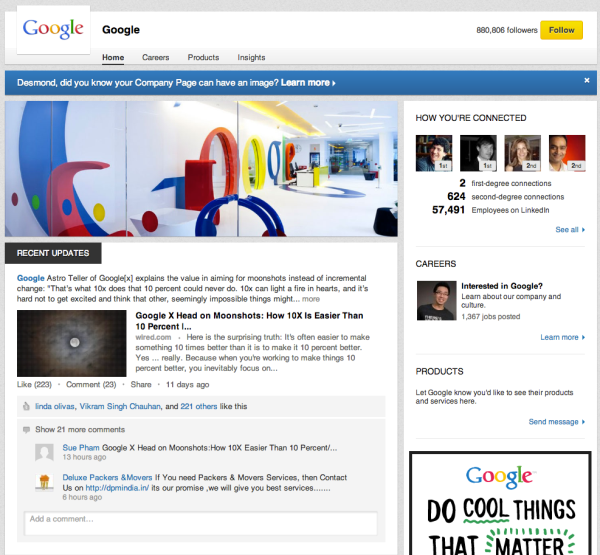
Task: Click the 11 days ago timestamp
Action: pos(187,384)
